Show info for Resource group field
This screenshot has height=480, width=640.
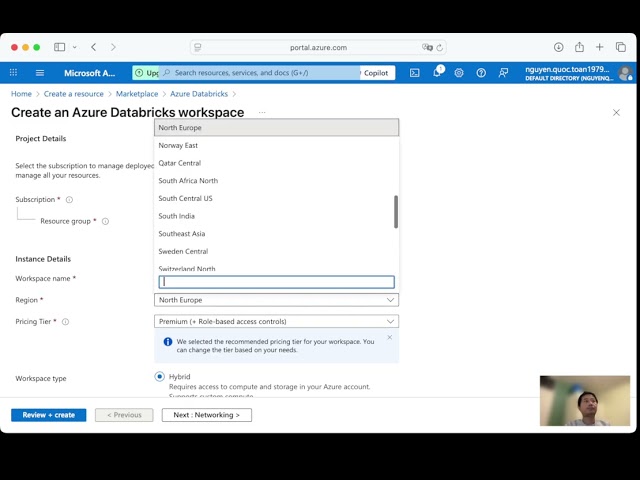click(x=105, y=221)
